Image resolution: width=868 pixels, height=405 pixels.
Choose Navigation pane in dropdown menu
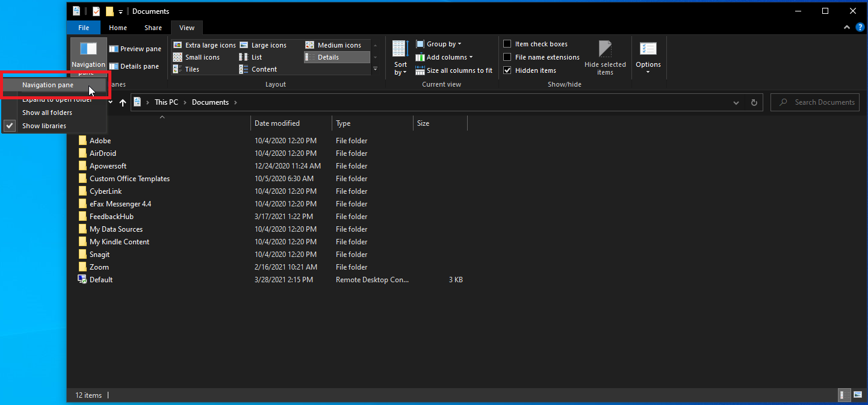pos(55,85)
